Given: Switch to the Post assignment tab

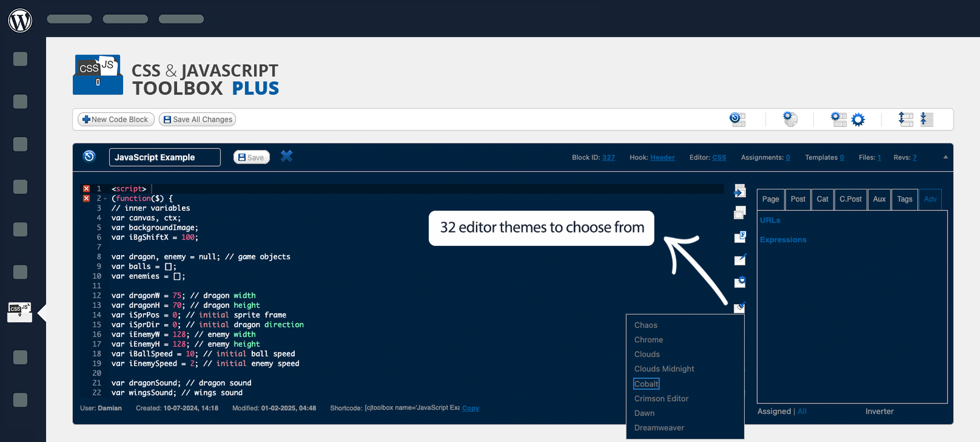Looking at the screenshot, I should (x=797, y=199).
